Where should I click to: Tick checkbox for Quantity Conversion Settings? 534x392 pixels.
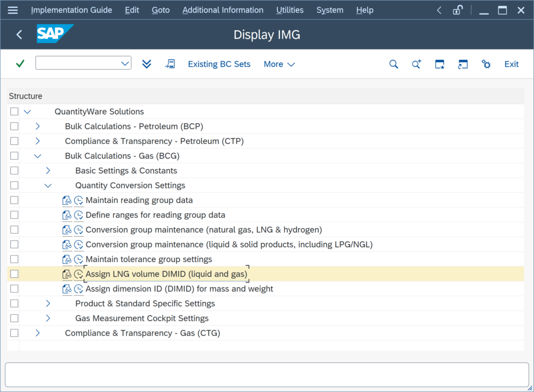click(x=14, y=186)
